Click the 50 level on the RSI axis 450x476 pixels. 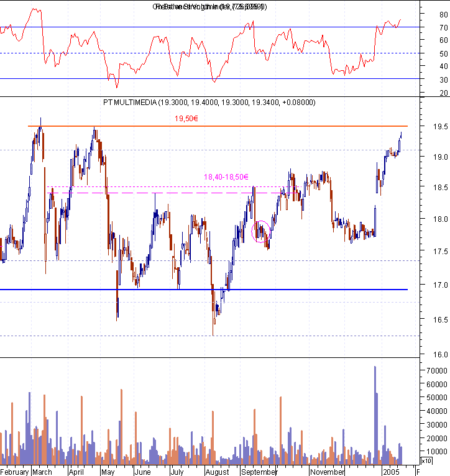(444, 53)
